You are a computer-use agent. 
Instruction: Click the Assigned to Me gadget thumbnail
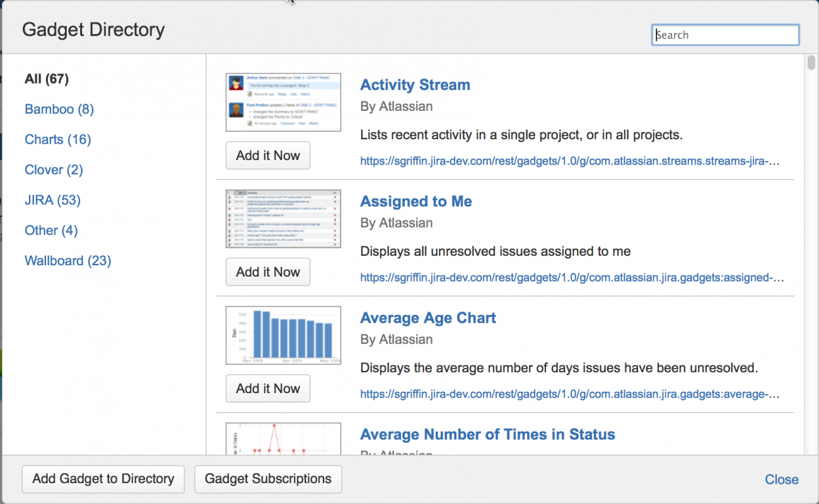point(283,219)
